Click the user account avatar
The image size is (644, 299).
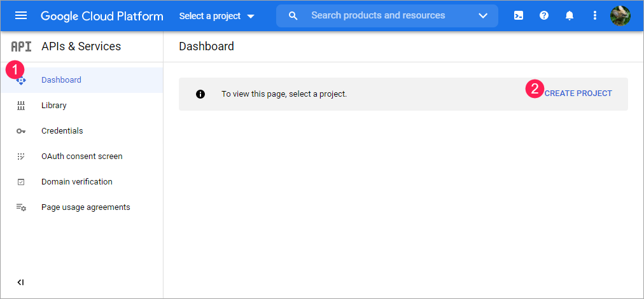(620, 16)
